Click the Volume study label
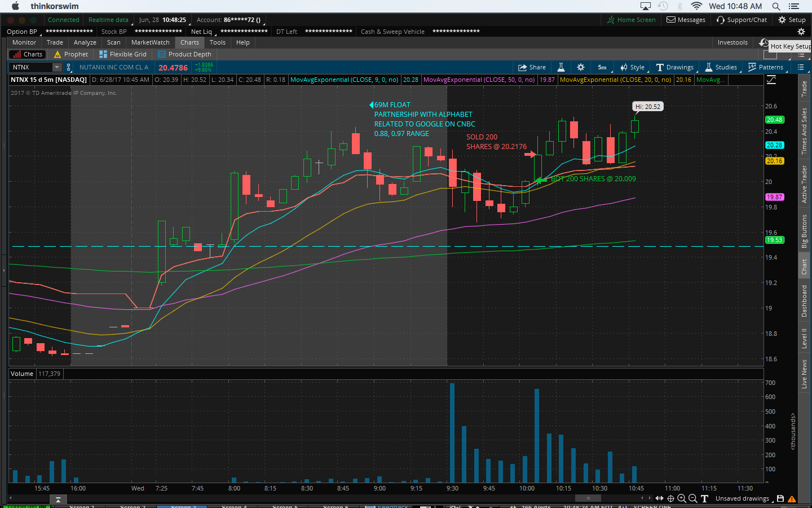Image resolution: width=812 pixels, height=508 pixels. (x=22, y=374)
